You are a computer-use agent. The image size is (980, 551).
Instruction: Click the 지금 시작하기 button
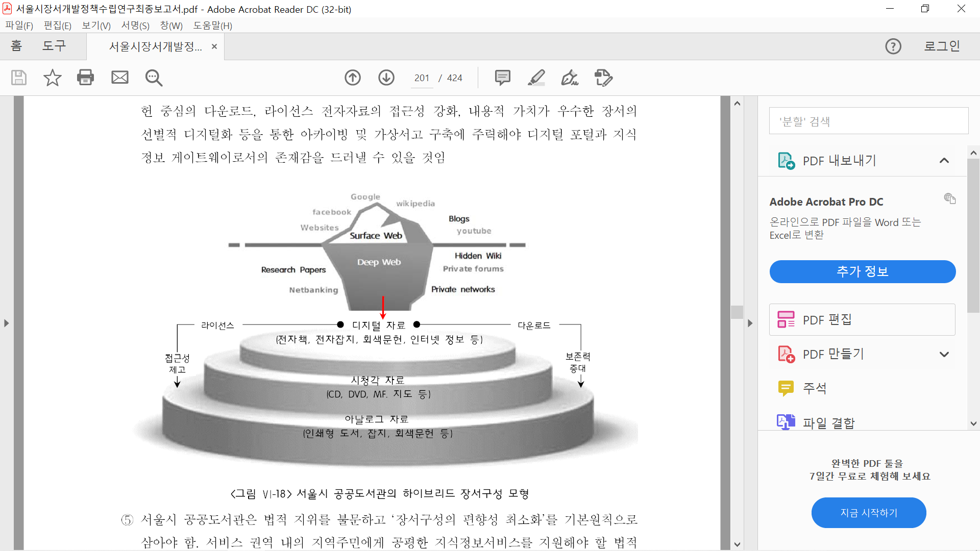868,513
